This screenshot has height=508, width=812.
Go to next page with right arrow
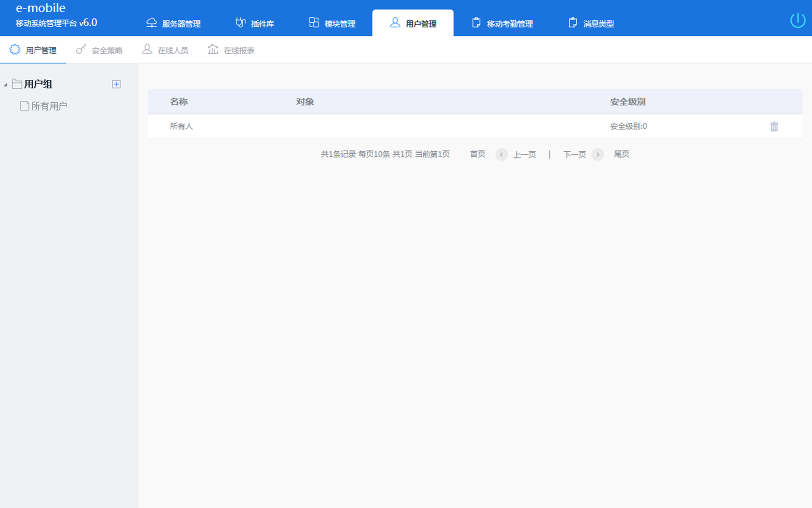598,155
